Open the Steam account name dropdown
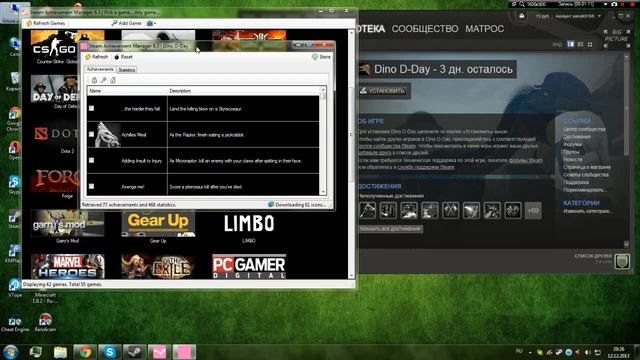 pos(579,16)
